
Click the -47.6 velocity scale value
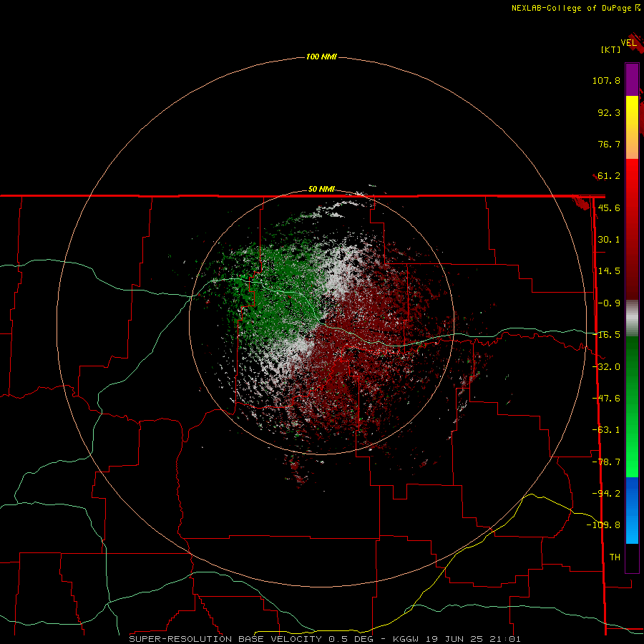(606, 399)
